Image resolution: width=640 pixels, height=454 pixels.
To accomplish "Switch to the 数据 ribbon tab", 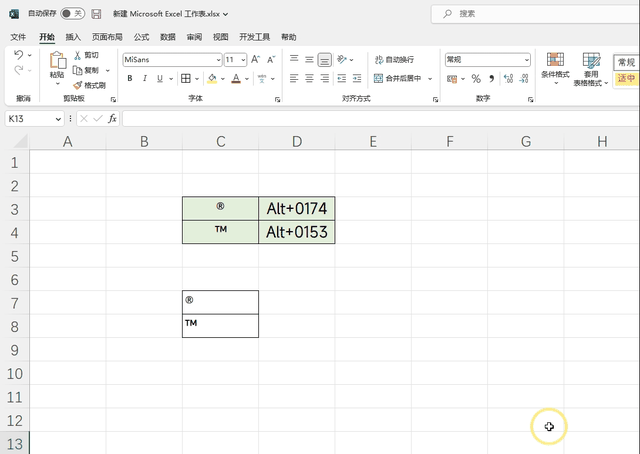I will point(168,37).
